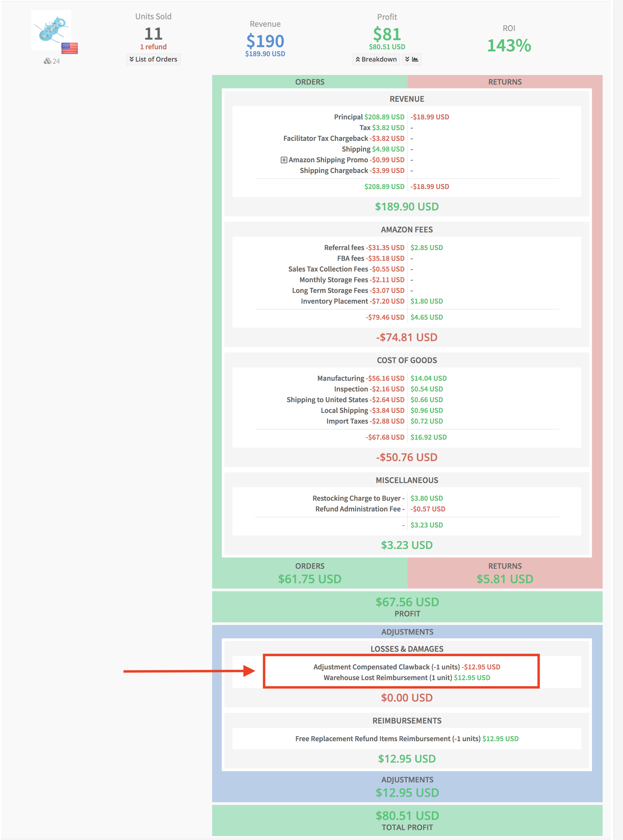623x840 pixels.
Task: Click the Adjustment Compensated Clawback line
Action: click(x=407, y=666)
